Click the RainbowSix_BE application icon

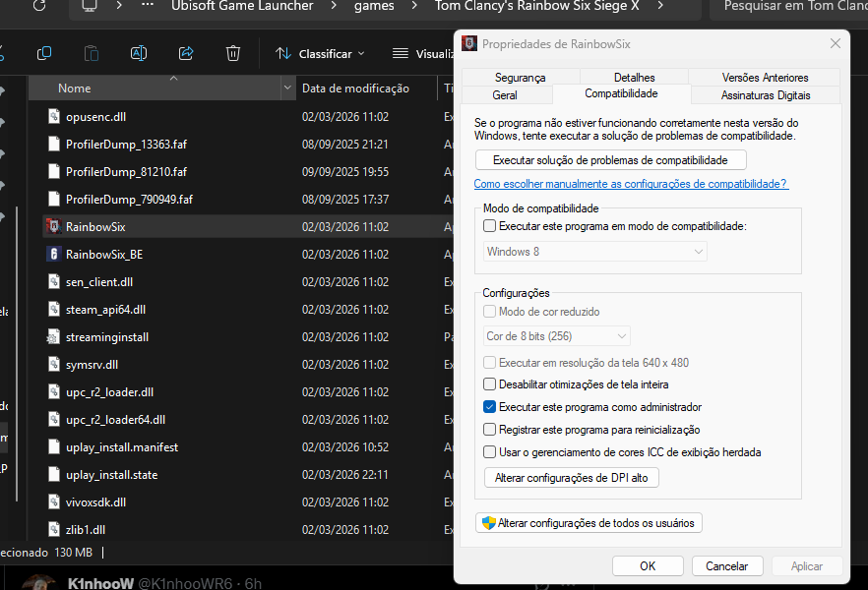coord(54,255)
